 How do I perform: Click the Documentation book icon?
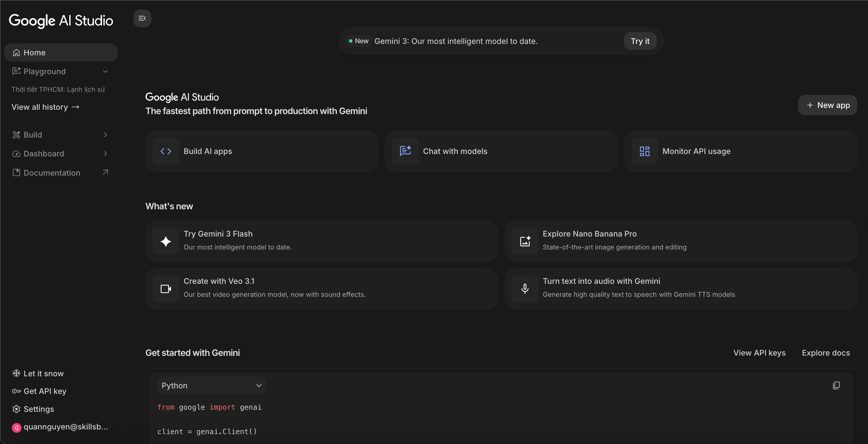pyautogui.click(x=16, y=173)
